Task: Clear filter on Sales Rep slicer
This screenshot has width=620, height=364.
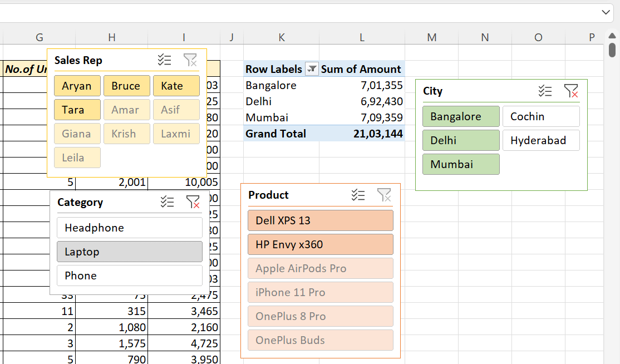Action: [190, 60]
